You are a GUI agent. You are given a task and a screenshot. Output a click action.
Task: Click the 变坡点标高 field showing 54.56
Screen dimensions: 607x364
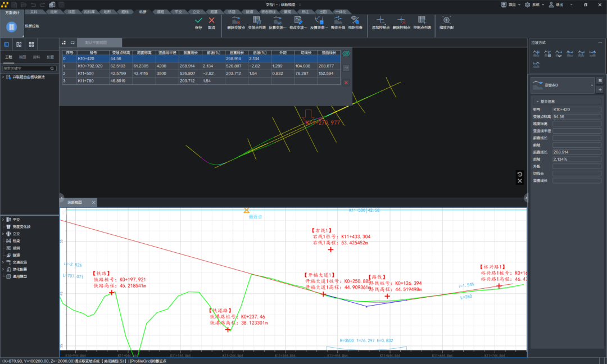(x=577, y=116)
